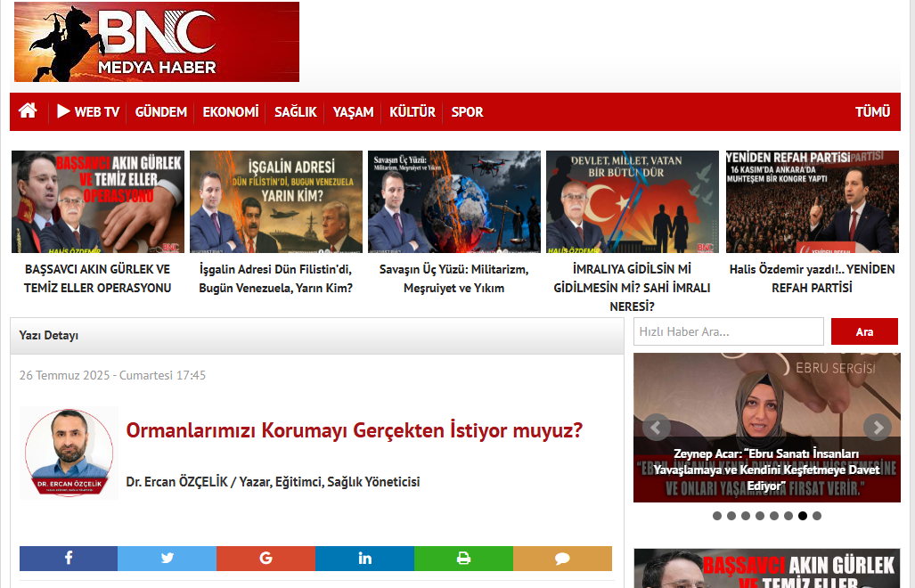Focus the Hızlı Haber Ara search field
Viewport: 915px width, 588px height.
click(728, 331)
